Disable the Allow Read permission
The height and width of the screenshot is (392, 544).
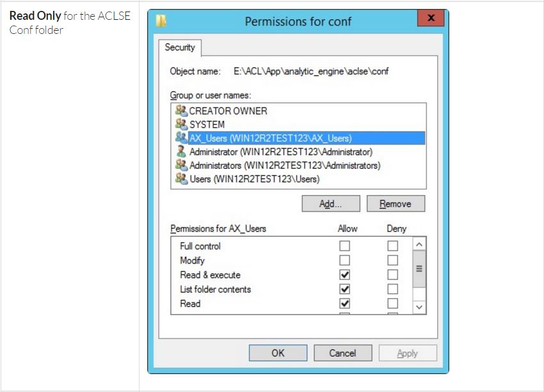[344, 304]
